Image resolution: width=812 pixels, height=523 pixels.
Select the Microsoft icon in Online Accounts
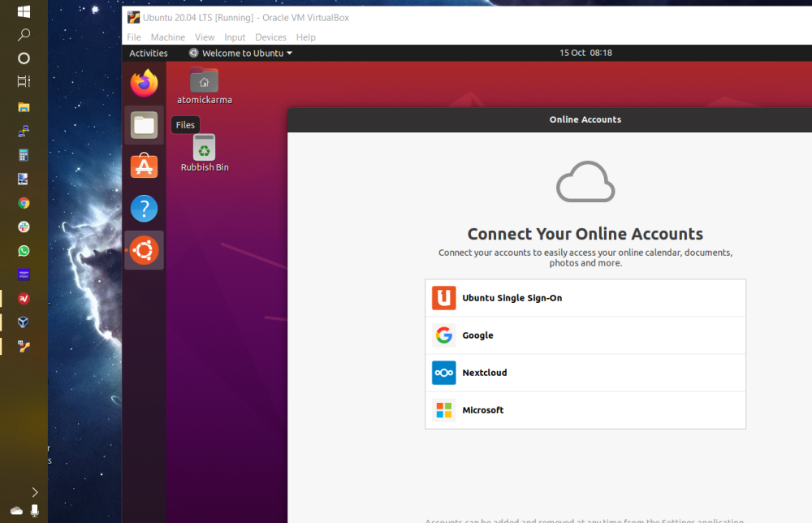443,409
